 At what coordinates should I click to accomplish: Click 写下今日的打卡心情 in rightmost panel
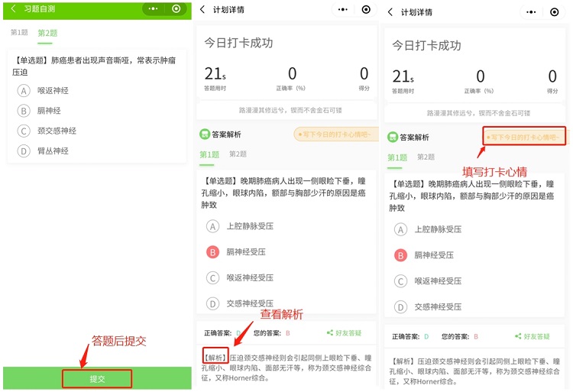click(x=524, y=138)
